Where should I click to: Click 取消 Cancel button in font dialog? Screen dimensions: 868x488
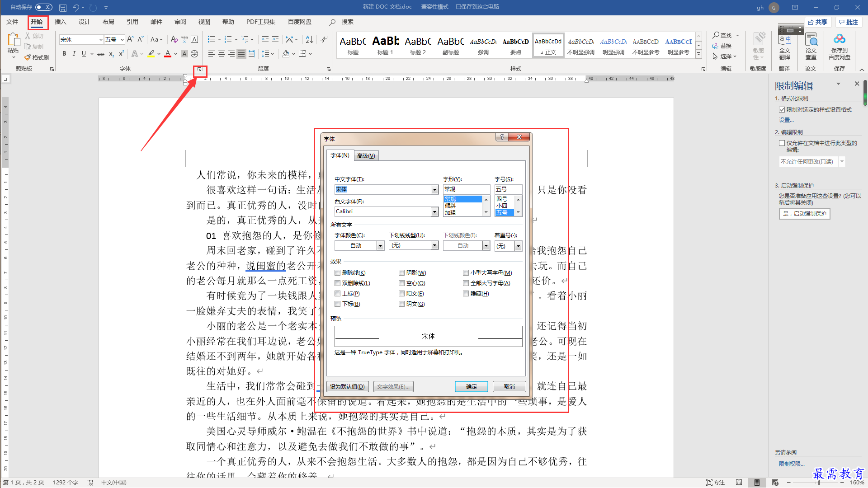509,386
